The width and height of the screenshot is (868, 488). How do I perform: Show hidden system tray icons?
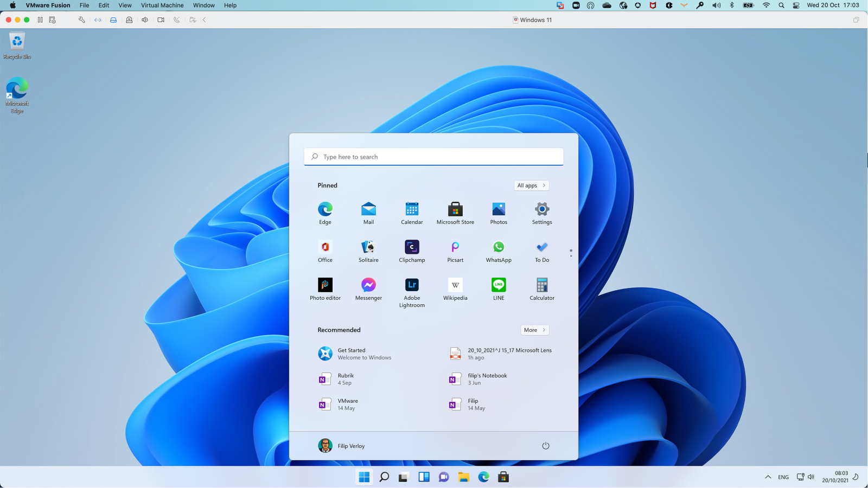coord(768,477)
